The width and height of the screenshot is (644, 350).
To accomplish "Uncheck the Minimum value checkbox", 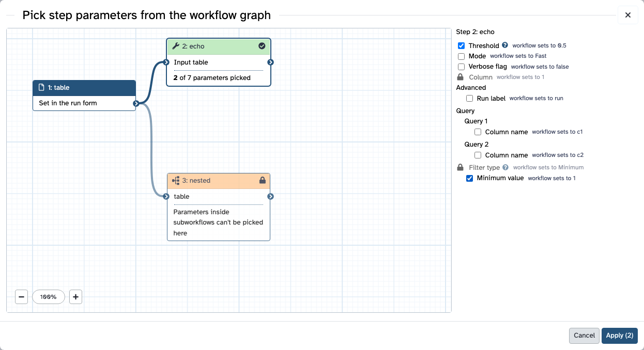I will 470,178.
